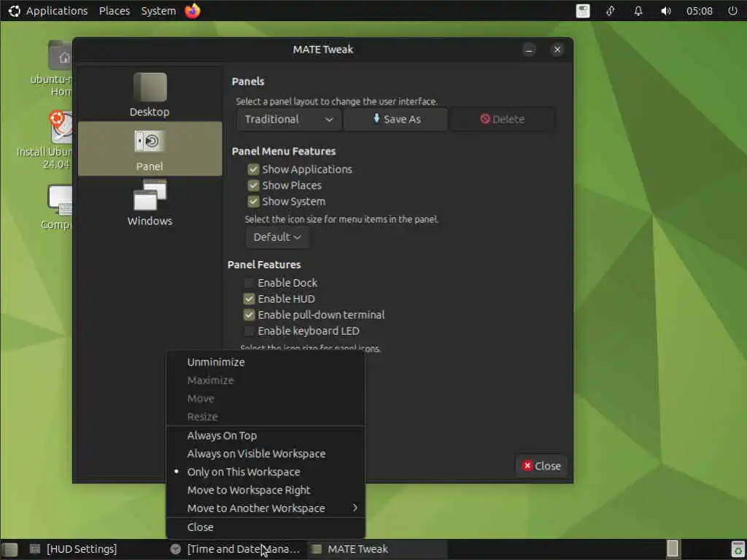The height and width of the screenshot is (560, 747).
Task: Open the Default menu icon size dropdown
Action: (277, 237)
